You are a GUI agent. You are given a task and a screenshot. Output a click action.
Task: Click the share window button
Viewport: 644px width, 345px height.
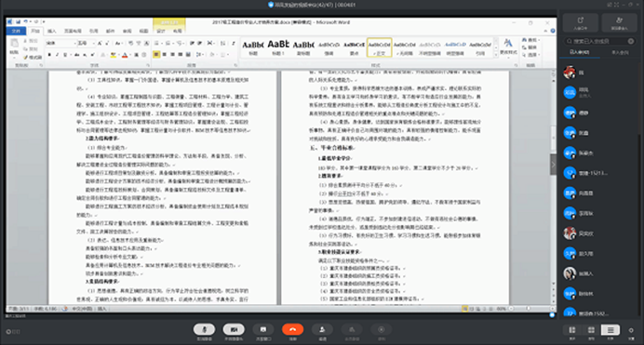[x=263, y=329]
